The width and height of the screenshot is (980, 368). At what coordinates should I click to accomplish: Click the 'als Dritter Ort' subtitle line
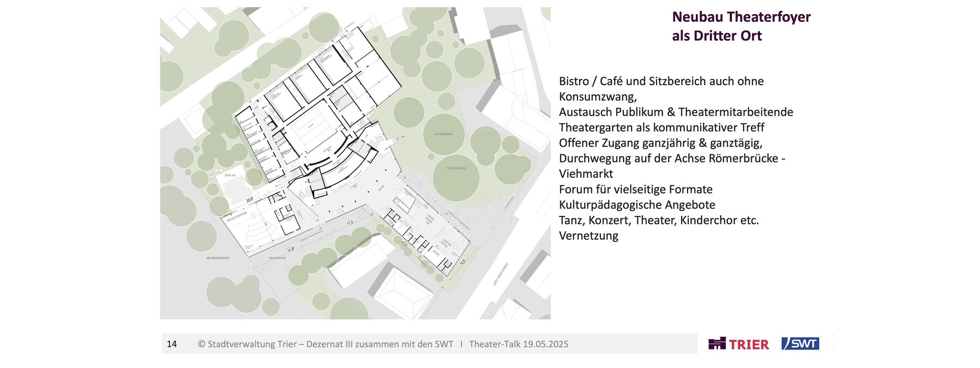tap(716, 36)
